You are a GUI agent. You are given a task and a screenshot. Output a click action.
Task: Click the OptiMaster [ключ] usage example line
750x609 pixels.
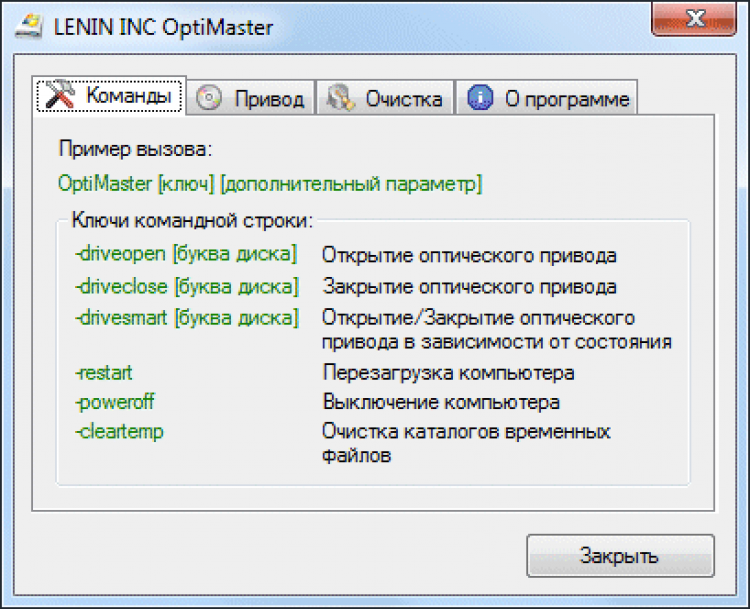pos(270,184)
